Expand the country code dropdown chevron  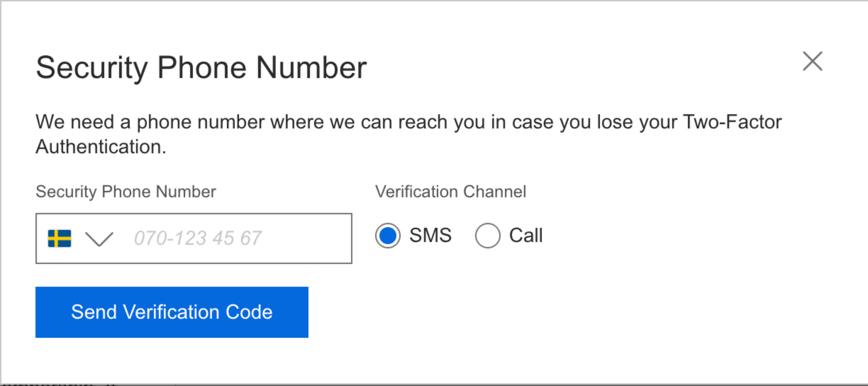click(x=99, y=239)
